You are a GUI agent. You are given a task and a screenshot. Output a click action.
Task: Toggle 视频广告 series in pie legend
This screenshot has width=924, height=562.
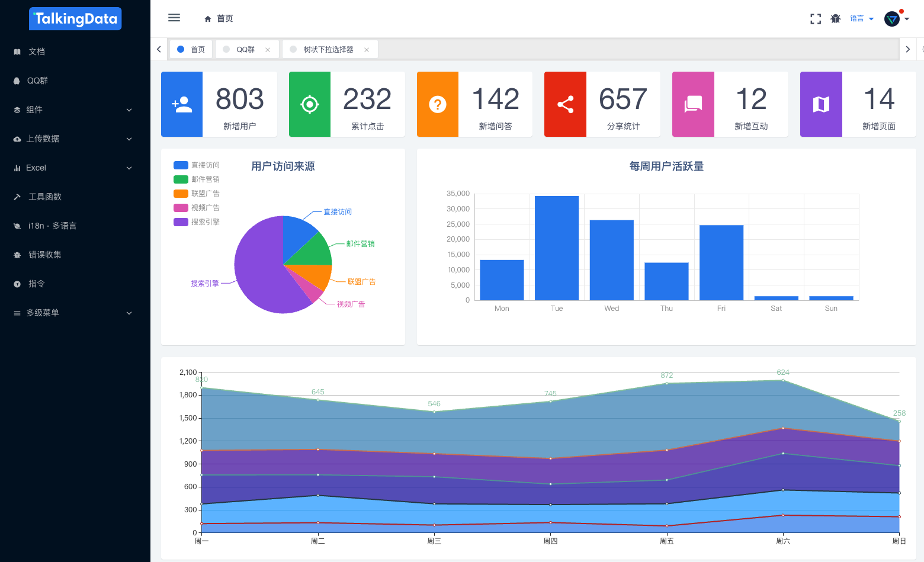[197, 208]
